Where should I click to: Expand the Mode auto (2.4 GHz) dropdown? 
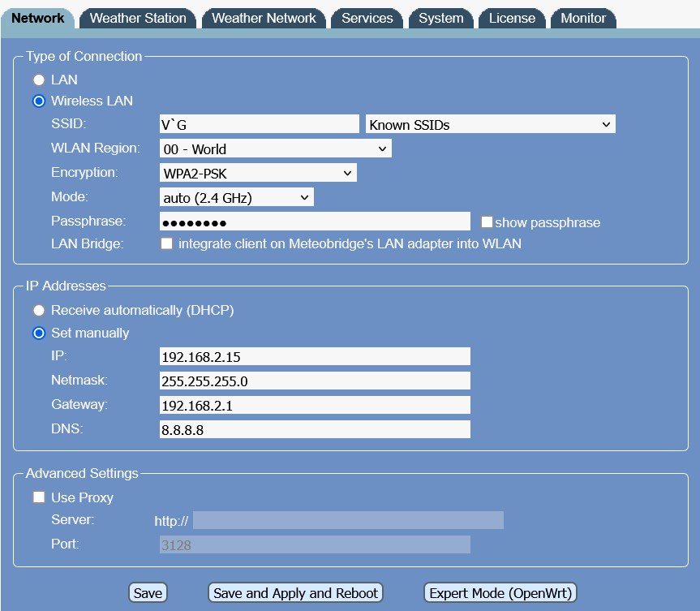click(x=237, y=198)
